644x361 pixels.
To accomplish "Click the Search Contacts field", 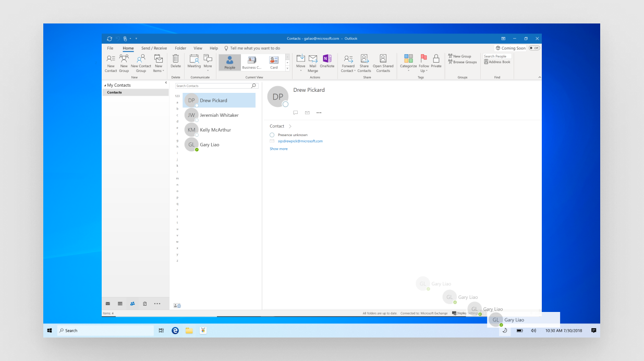I will (x=216, y=86).
